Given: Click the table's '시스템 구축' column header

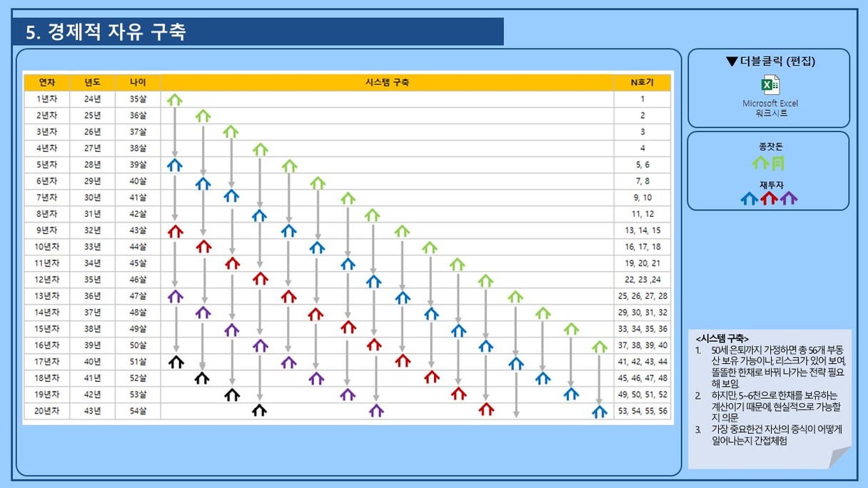Looking at the screenshot, I should [387, 82].
